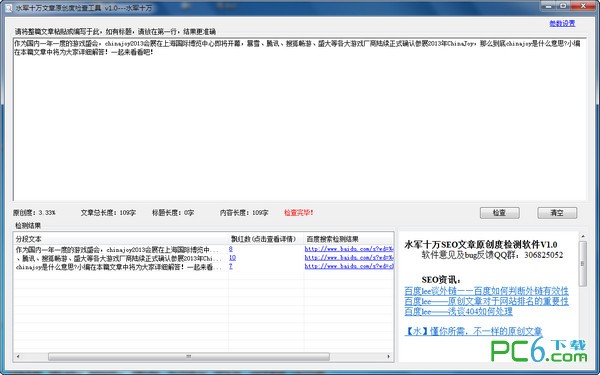This screenshot has width=600, height=375.
Task: Select row starting chinajoy是什么意思
Action: 203,266
